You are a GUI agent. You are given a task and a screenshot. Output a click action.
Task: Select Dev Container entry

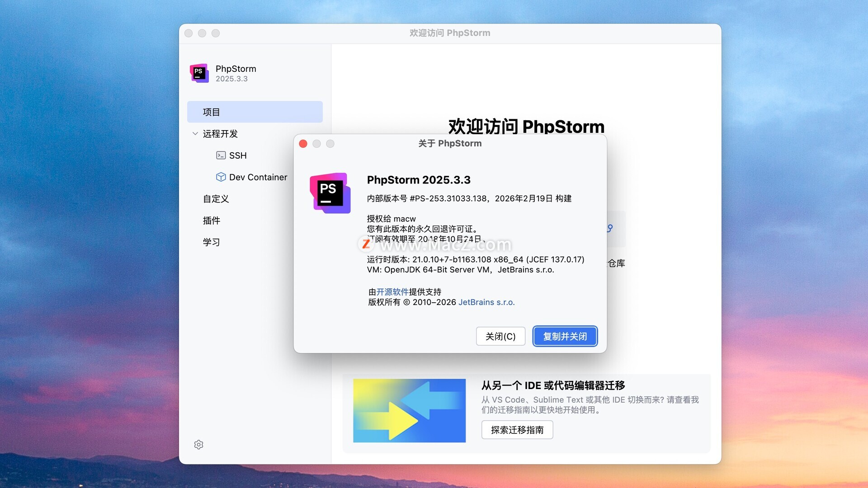tap(258, 177)
